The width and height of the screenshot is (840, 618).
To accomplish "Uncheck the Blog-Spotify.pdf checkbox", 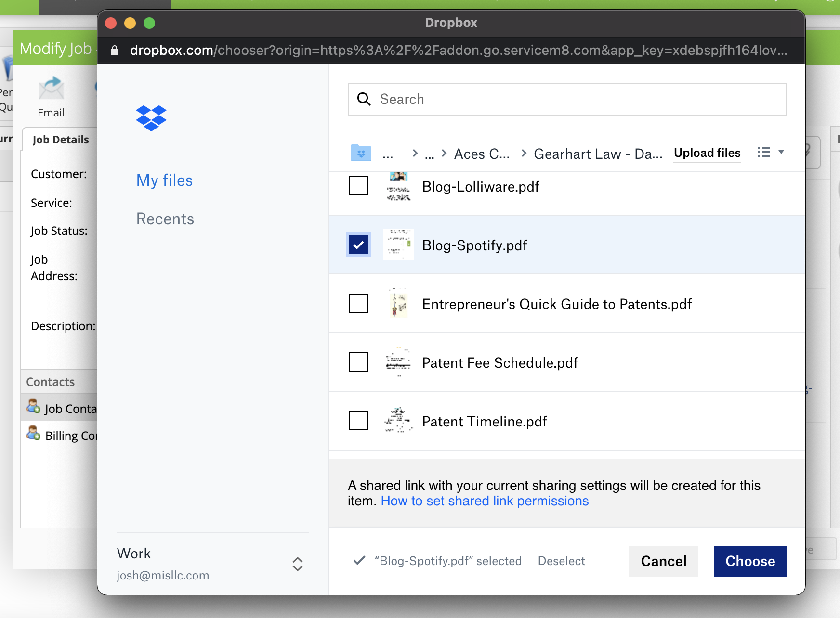I will 358,245.
